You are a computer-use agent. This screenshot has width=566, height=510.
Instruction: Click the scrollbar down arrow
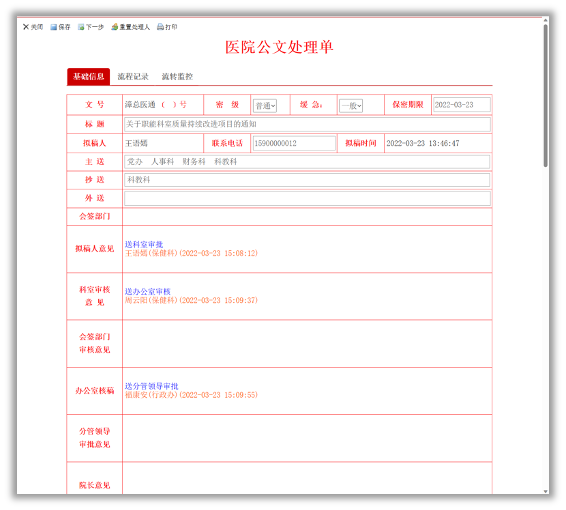[x=545, y=492]
